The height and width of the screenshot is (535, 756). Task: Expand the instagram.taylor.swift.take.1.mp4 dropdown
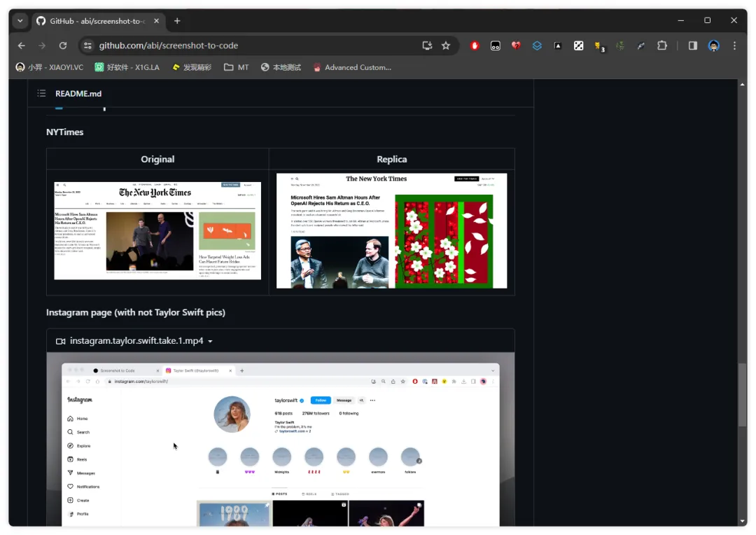(210, 341)
